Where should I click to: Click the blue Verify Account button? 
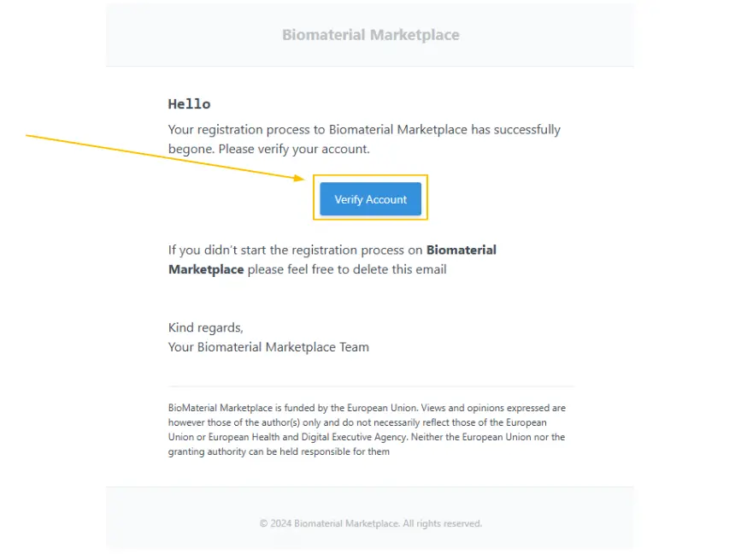(x=370, y=198)
